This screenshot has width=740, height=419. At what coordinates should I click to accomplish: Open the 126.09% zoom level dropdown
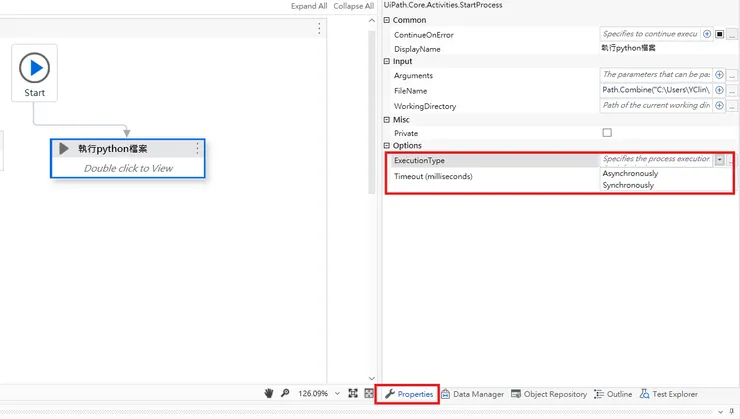point(337,394)
